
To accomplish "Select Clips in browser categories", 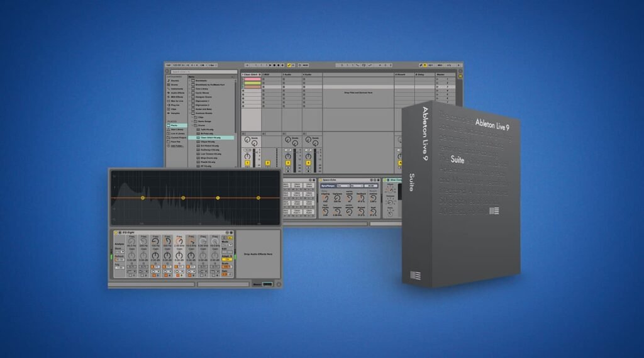I will point(174,109).
